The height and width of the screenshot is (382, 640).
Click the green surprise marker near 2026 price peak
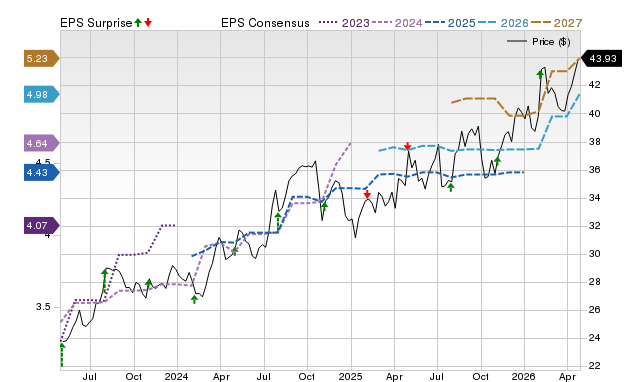[540, 74]
